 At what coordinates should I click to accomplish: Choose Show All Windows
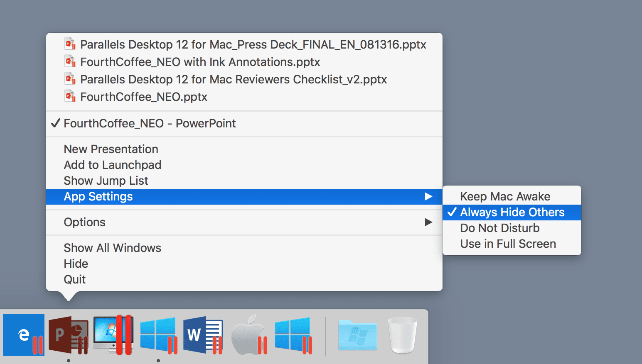[x=244, y=248]
